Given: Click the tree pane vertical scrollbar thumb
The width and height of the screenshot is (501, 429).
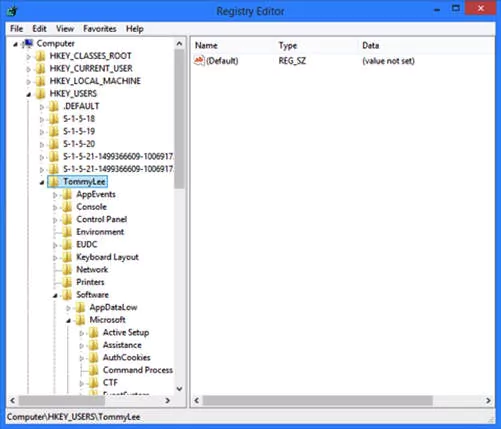Looking at the screenshot, I should [x=179, y=119].
